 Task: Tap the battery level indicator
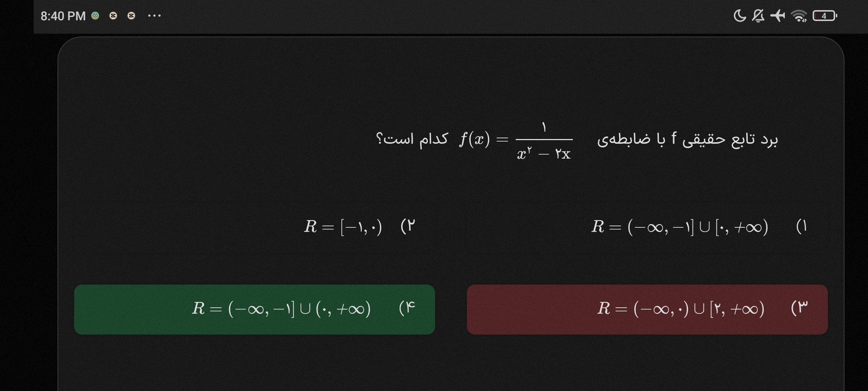click(824, 16)
